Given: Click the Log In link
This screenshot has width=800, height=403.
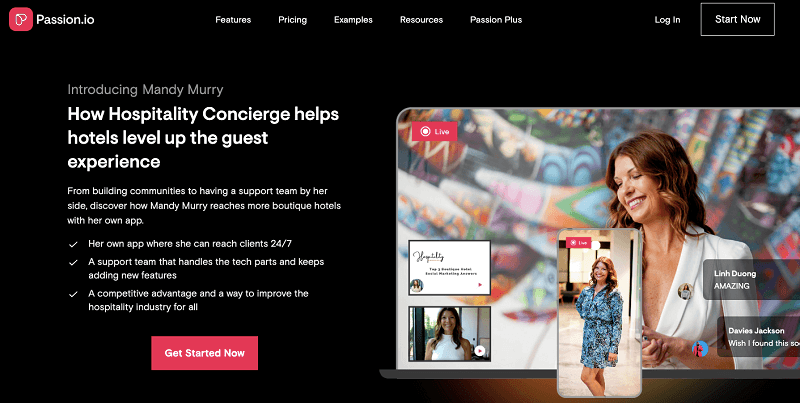Looking at the screenshot, I should click(667, 20).
